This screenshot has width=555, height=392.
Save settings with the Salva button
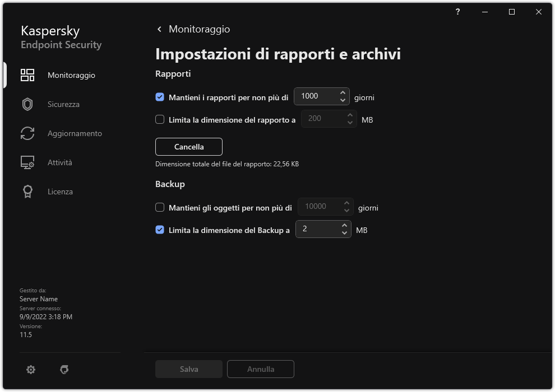pos(188,368)
